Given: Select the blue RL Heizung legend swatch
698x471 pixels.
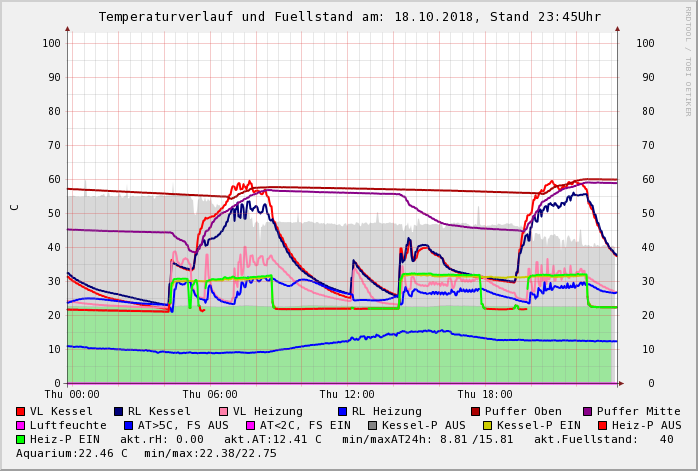Looking at the screenshot, I should point(342,411).
